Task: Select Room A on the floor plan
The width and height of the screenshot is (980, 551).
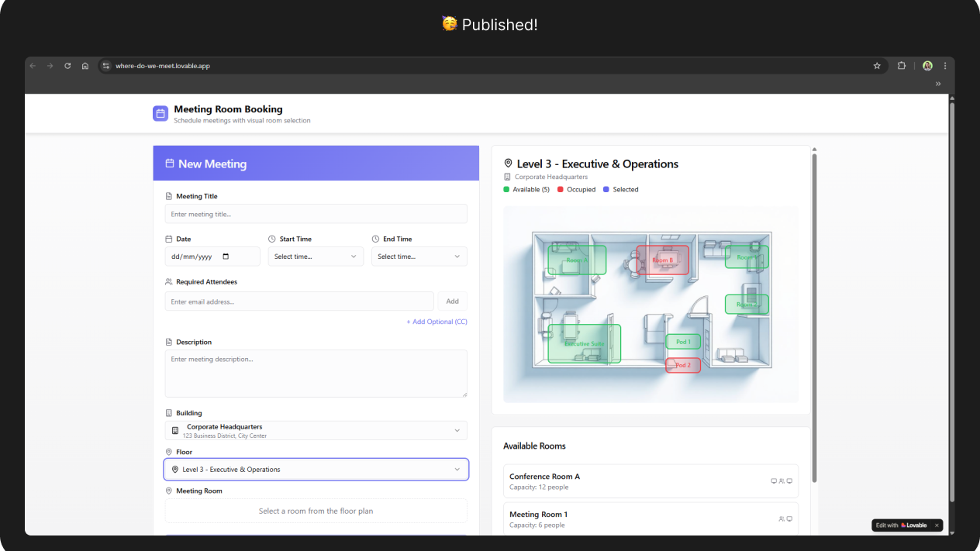Action: pos(577,260)
